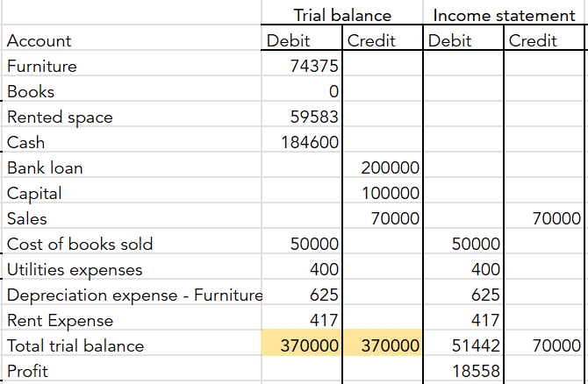588x384 pixels.
Task: Select the Trial balance 'Debit' header cell
Action: tap(302, 38)
